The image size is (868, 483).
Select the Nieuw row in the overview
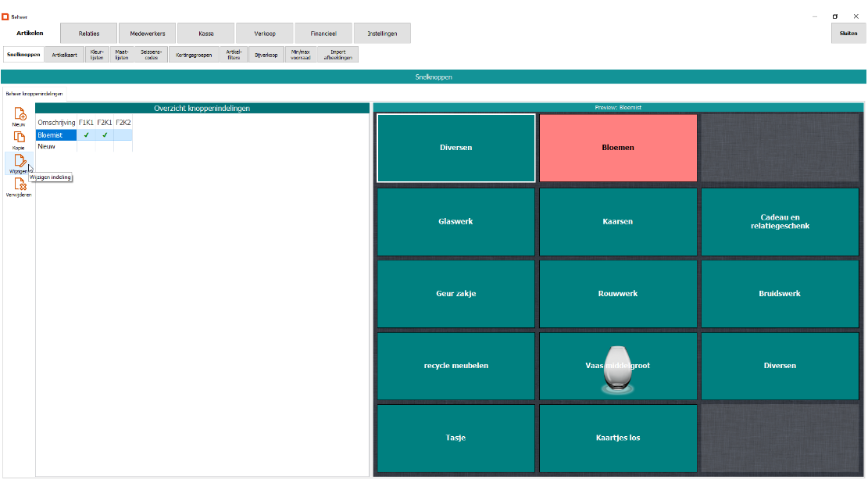55,145
